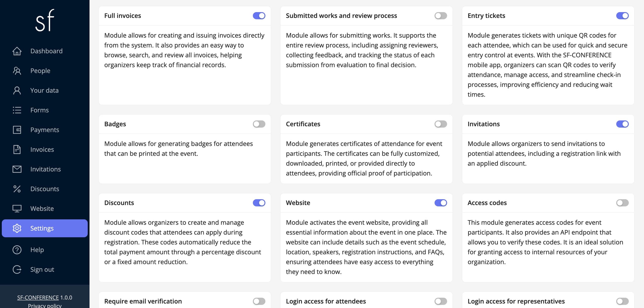Click the Dashboard home icon
644x308 pixels.
tap(17, 51)
